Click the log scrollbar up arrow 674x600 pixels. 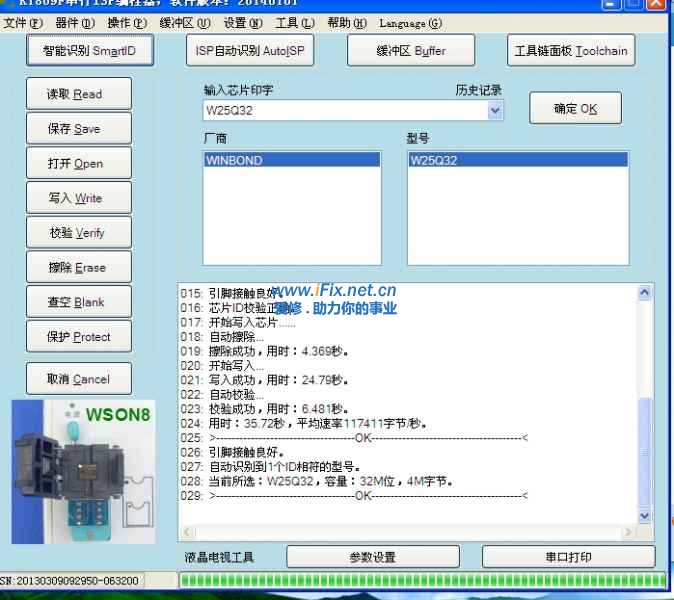[x=645, y=292]
